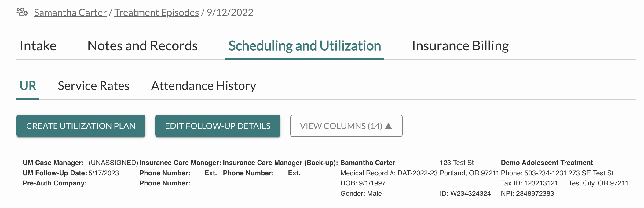The image size is (644, 208).
Task: Click Edit Follow-Up Details button
Action: click(x=218, y=126)
